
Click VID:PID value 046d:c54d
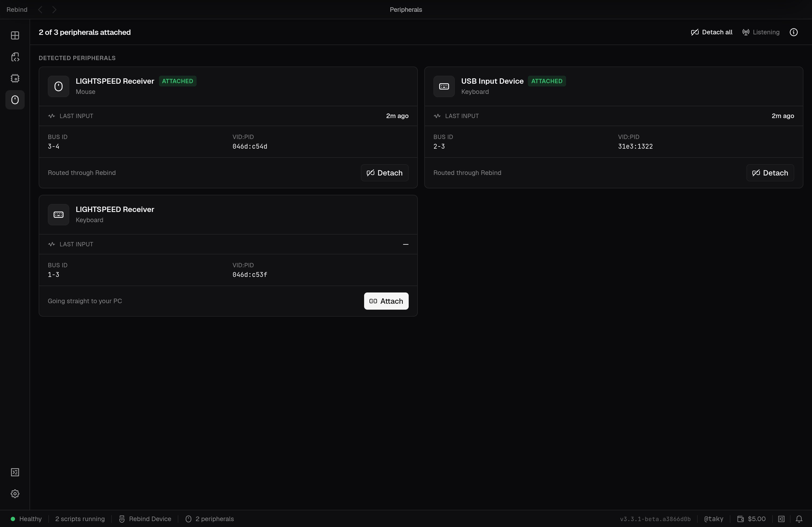(x=250, y=147)
